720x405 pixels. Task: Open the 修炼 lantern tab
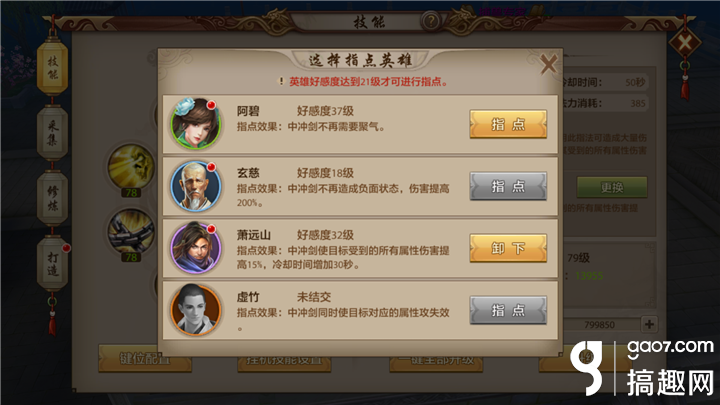coord(52,198)
